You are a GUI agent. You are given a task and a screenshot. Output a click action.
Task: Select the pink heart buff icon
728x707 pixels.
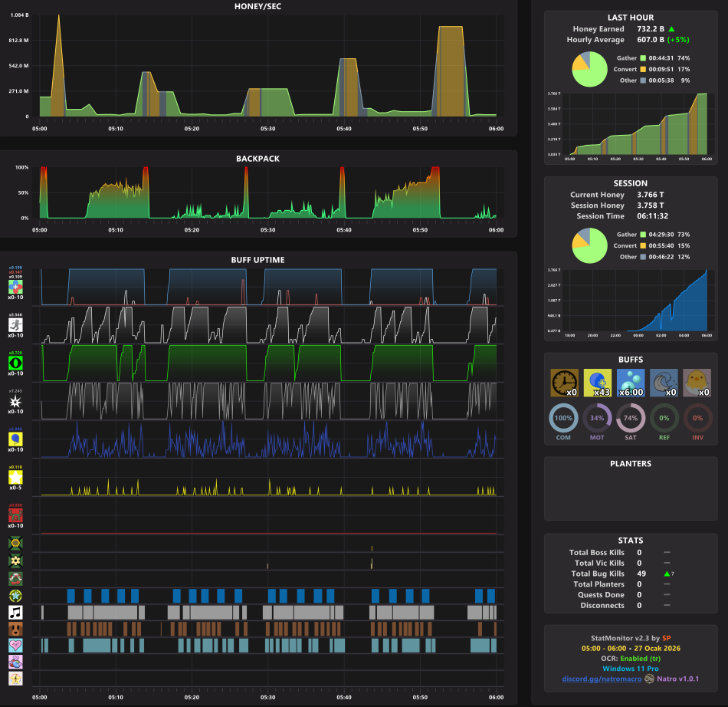15,646
